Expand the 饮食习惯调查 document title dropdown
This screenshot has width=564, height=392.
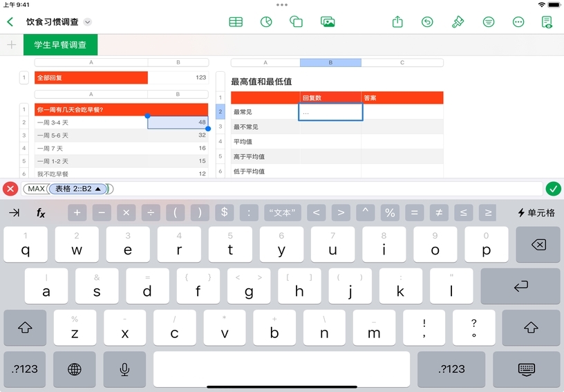click(88, 22)
